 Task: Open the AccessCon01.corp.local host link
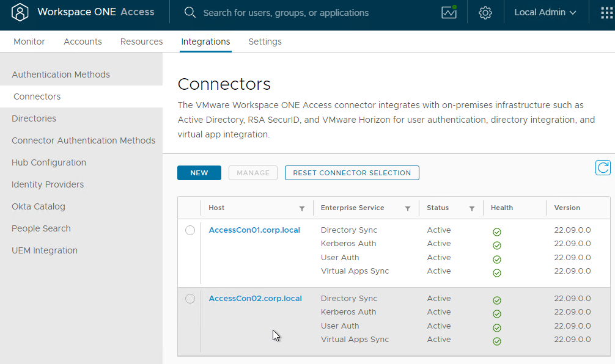click(x=254, y=230)
